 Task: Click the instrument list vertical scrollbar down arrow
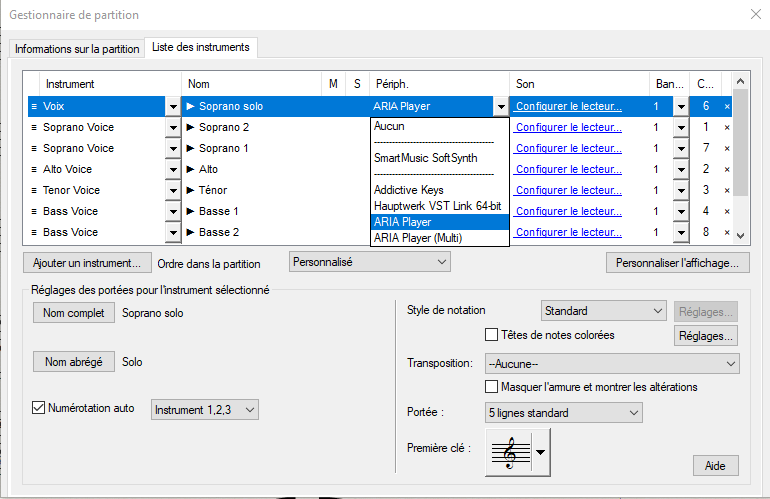740,235
